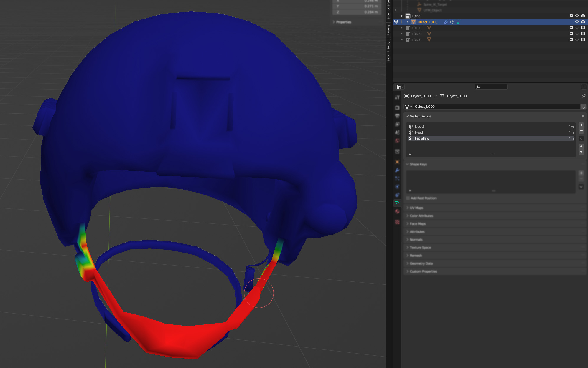Open the Arma 3 Tools sidebar tab
Image resolution: width=588 pixels, height=368 pixels.
[389, 51]
